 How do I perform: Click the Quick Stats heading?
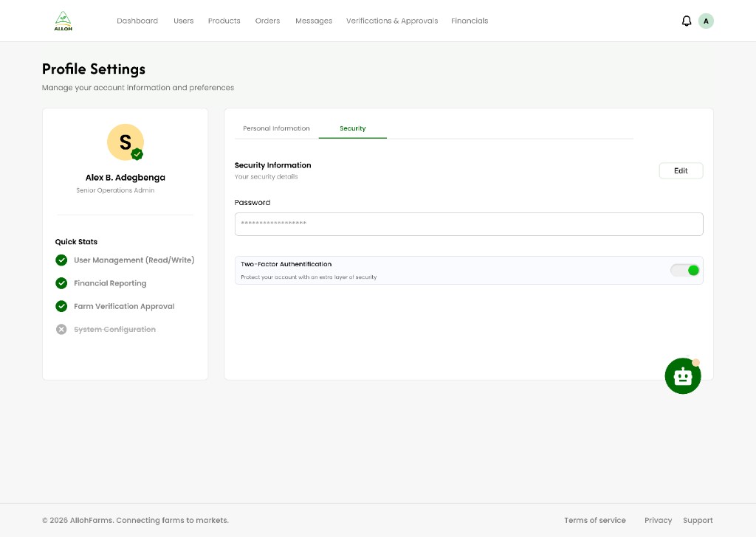click(x=76, y=242)
